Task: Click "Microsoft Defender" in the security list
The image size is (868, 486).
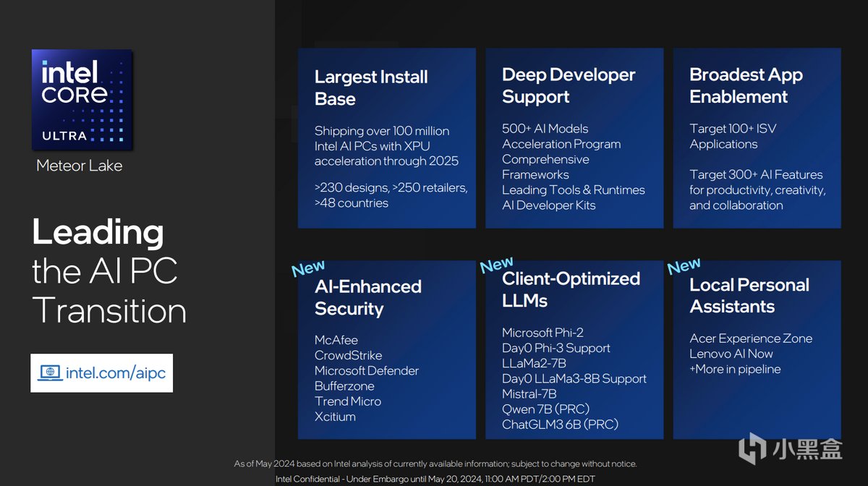Action: point(367,370)
